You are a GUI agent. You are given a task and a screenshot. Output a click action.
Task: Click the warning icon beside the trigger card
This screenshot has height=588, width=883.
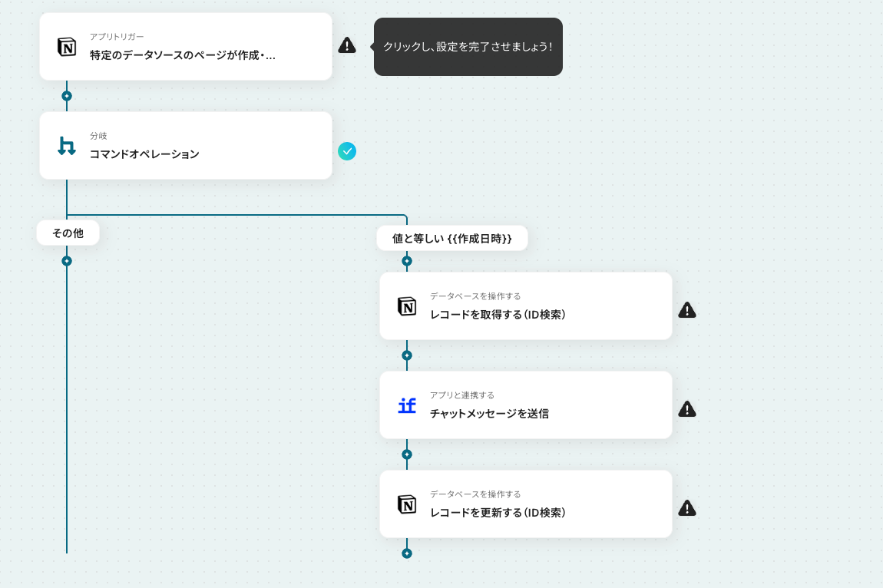347,45
